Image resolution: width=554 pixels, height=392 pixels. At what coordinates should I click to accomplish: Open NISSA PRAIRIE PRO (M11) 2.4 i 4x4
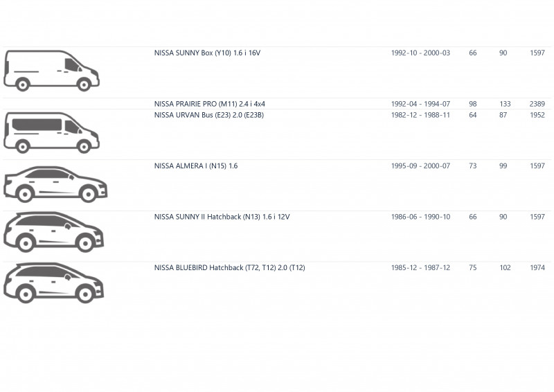(x=210, y=104)
